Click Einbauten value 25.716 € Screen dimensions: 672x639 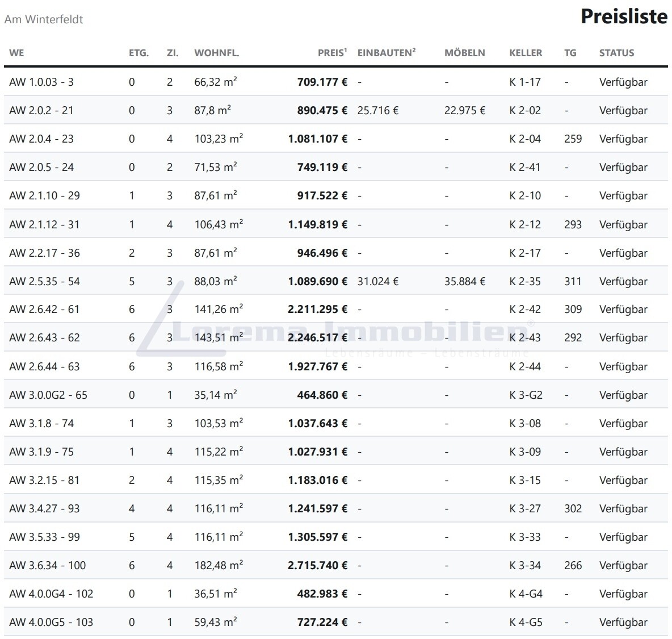[x=378, y=111]
